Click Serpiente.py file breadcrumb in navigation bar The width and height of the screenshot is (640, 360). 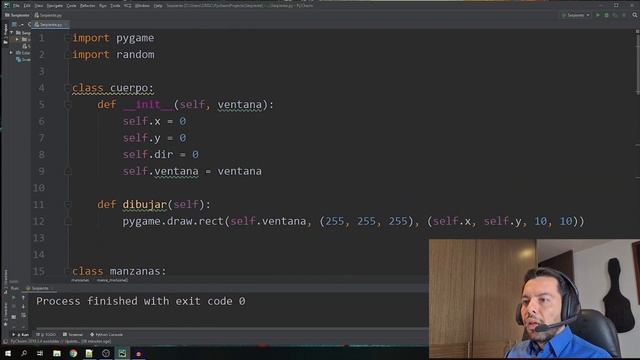pyautogui.click(x=48, y=15)
